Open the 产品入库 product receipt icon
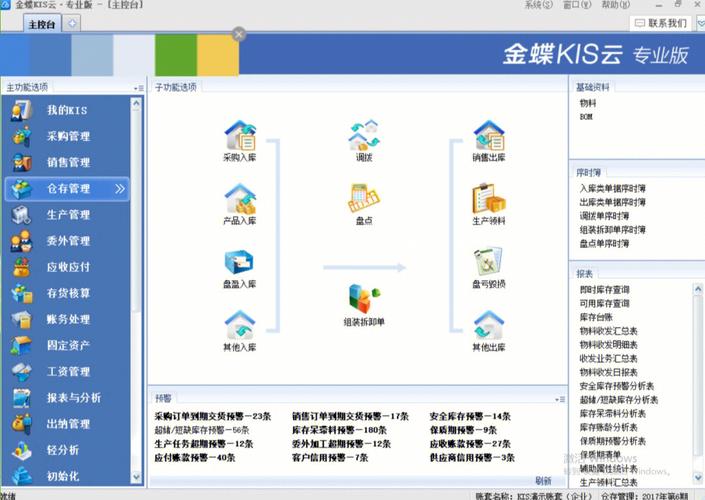Screen dimensions: 705x500 coord(240,198)
